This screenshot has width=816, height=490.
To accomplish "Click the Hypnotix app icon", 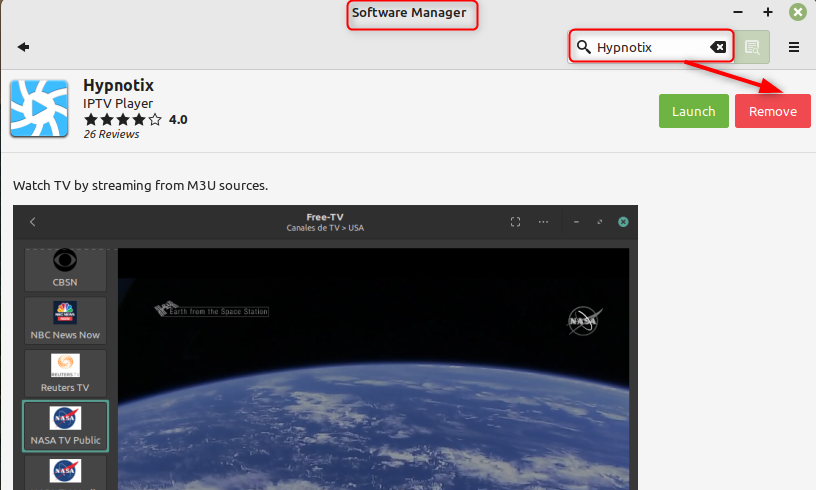I will pos(39,108).
